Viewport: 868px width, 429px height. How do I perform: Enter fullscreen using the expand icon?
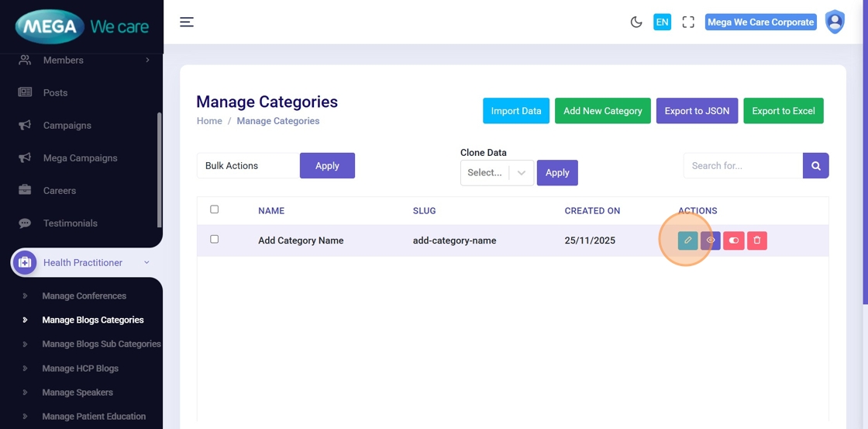click(688, 22)
